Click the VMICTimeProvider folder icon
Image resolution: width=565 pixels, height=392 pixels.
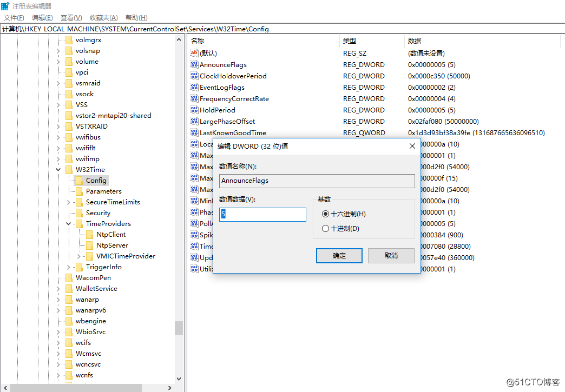coord(90,256)
